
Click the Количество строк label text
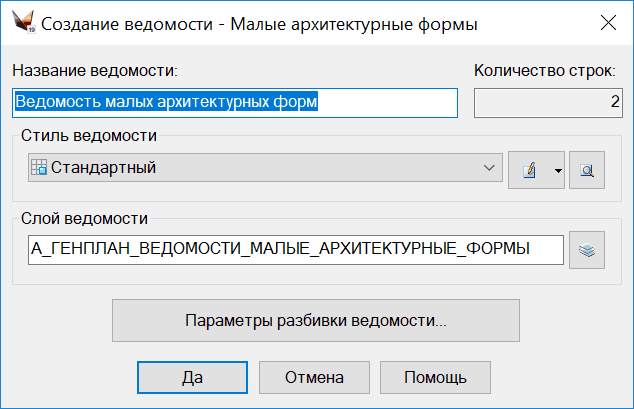[x=545, y=71]
